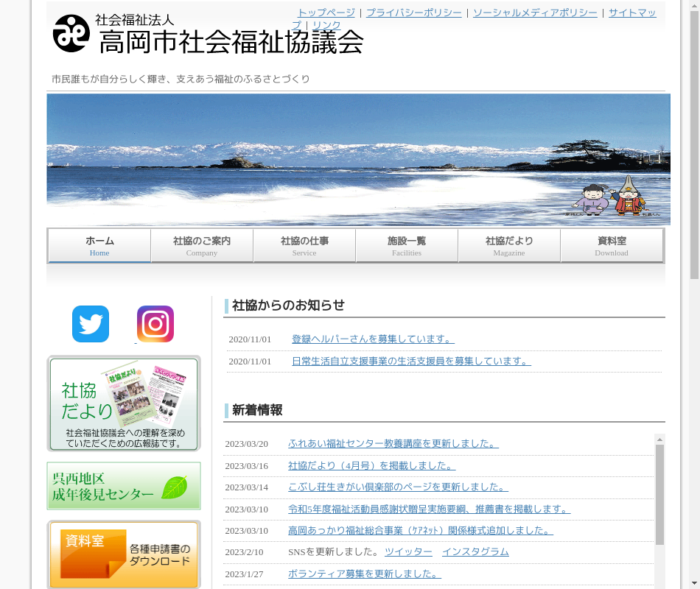Open the 呉西地区成年後見センター banner
The image size is (700, 589).
coord(124,486)
